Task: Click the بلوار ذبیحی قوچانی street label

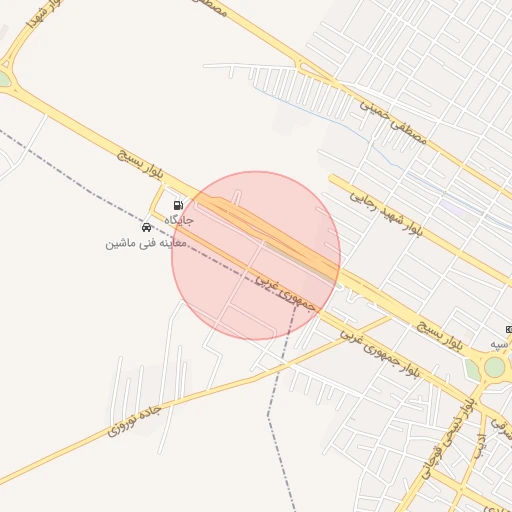Action: 448,438
